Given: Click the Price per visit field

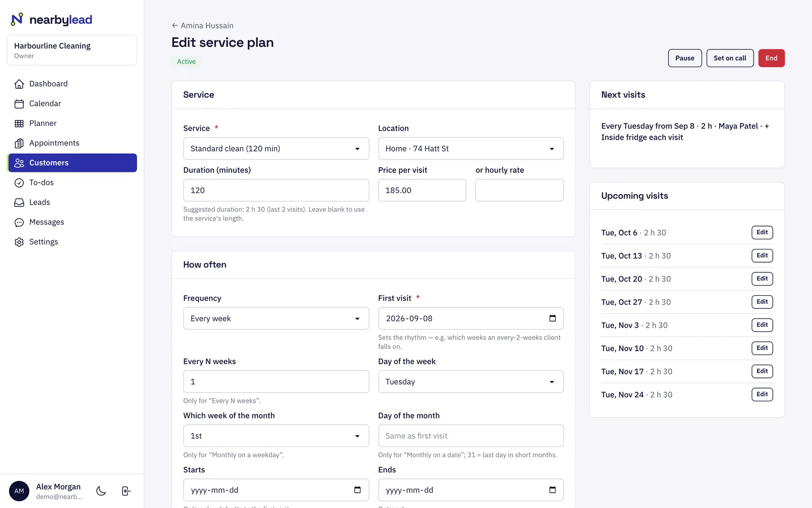Looking at the screenshot, I should (x=422, y=190).
